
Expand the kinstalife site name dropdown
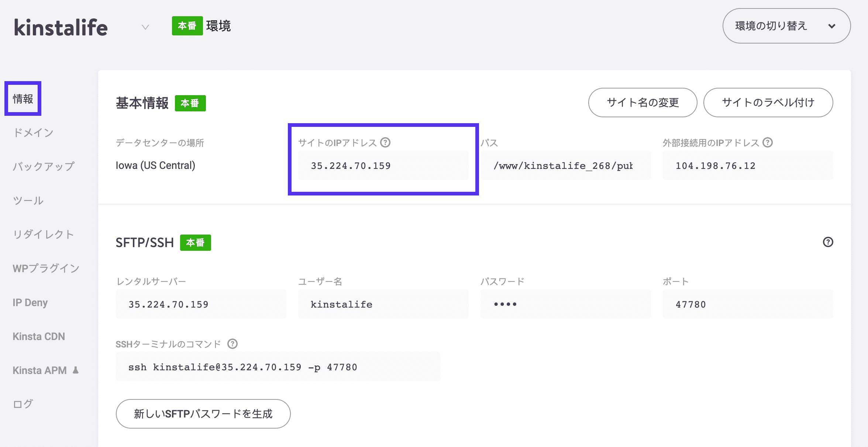144,27
